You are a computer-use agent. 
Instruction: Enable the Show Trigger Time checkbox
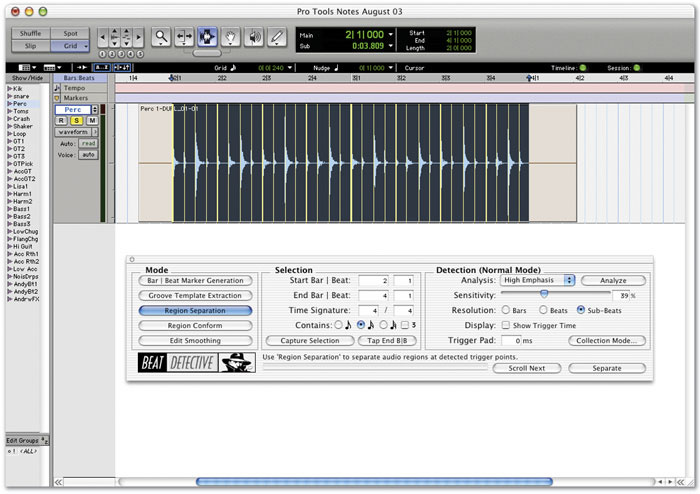click(506, 325)
